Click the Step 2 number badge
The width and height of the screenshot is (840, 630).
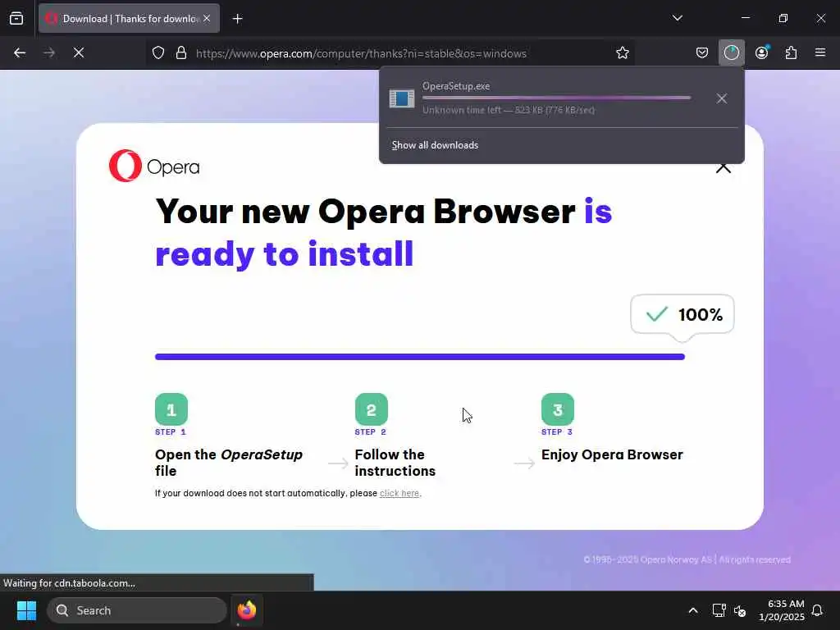372,409
